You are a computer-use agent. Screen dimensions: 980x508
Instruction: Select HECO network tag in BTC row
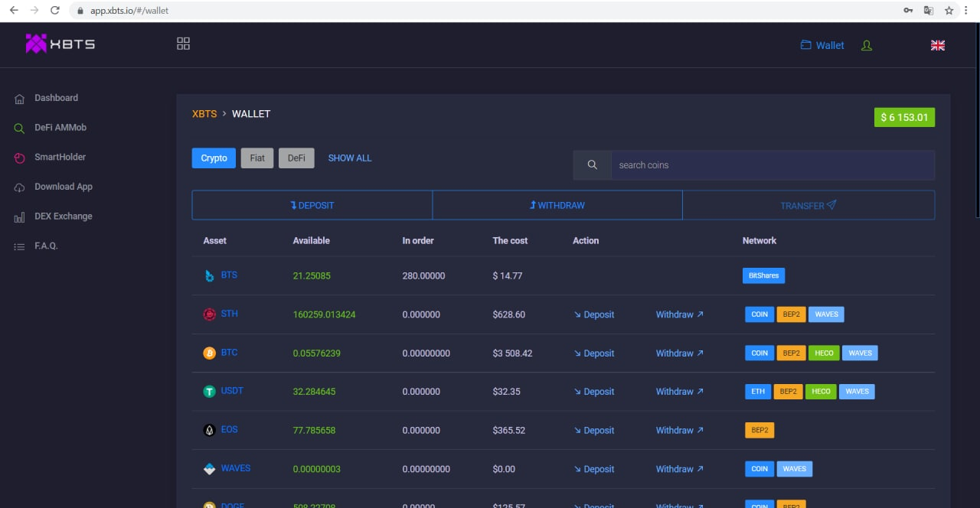824,353
